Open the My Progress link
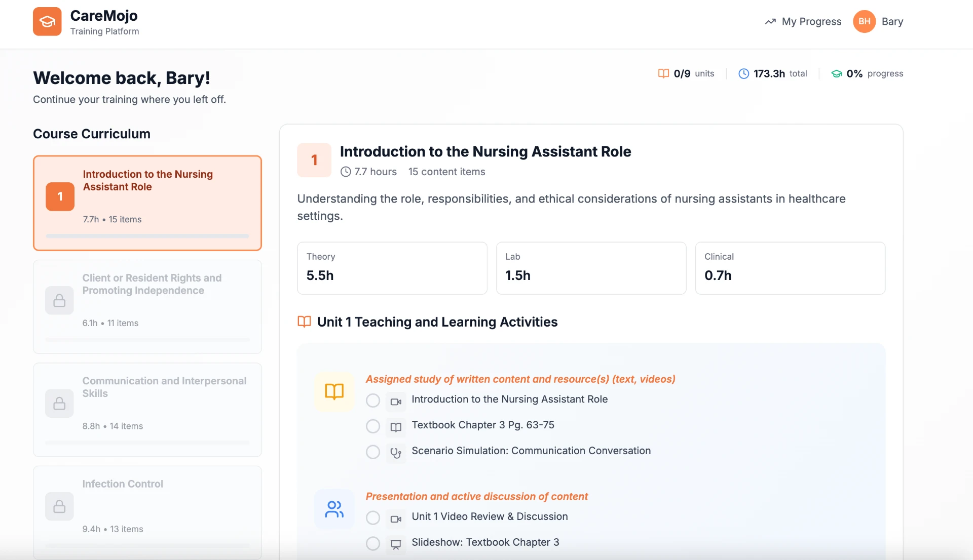 (803, 22)
